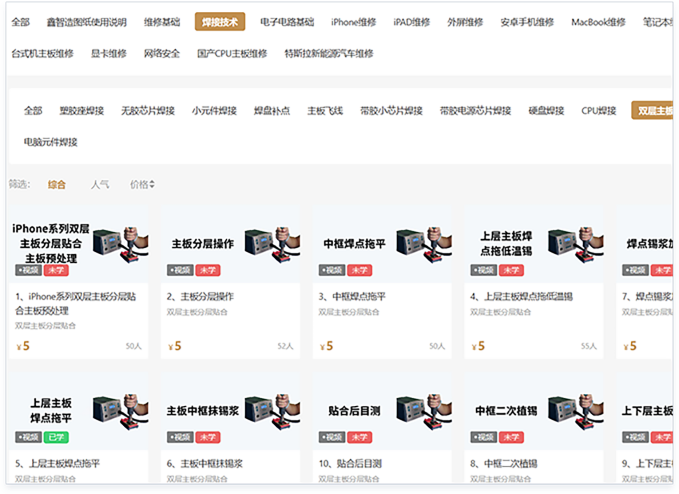Click green 已学 badge on 上层主板焊点拖平

click(56, 438)
